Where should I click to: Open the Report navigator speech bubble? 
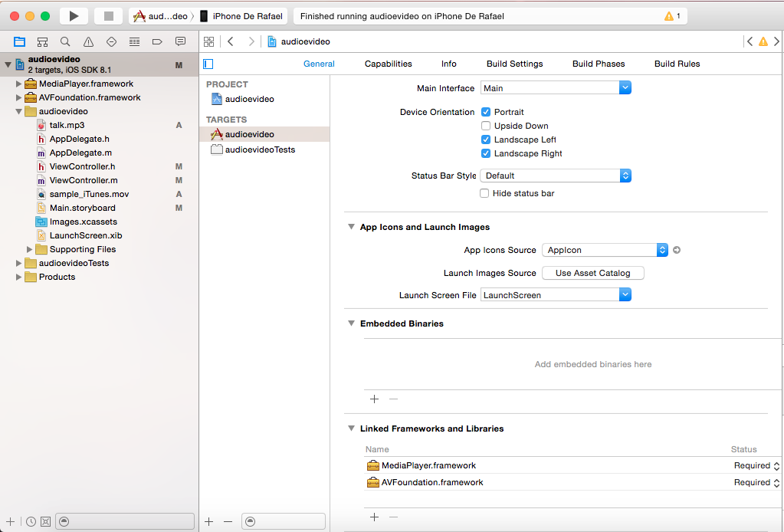[x=181, y=41]
